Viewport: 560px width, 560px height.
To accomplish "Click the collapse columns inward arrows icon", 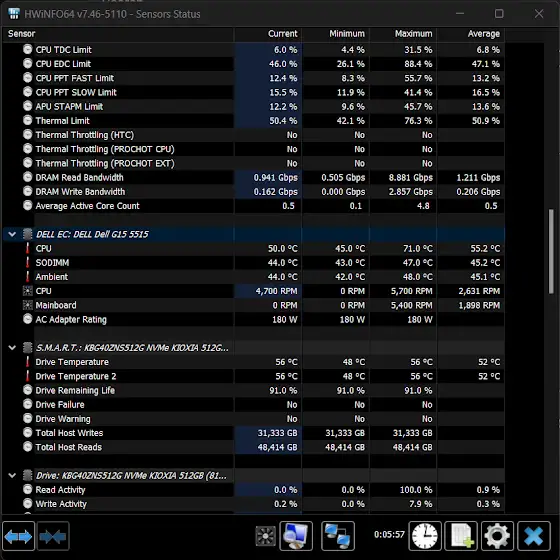I will 53,536.
